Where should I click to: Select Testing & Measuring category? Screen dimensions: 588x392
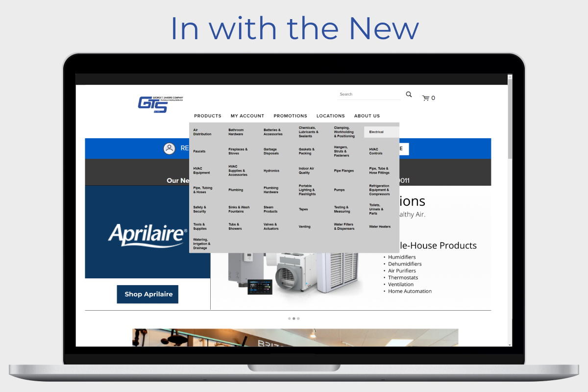coord(342,209)
